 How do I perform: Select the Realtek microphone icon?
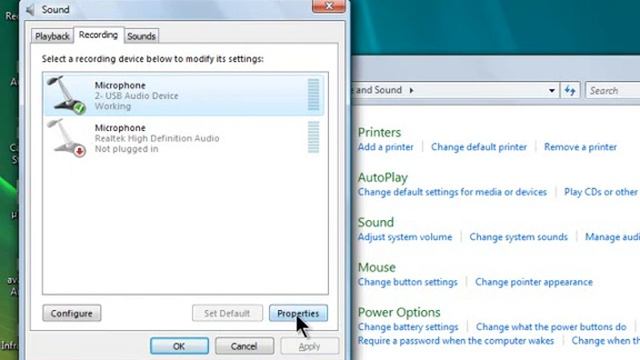click(x=66, y=138)
